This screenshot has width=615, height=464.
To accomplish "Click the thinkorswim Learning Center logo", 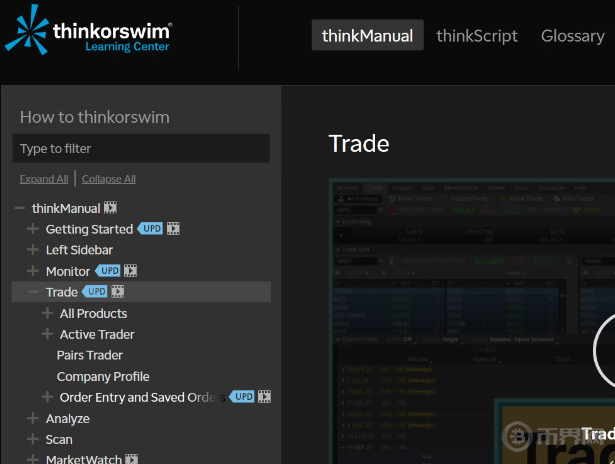I will pyautogui.click(x=89, y=30).
